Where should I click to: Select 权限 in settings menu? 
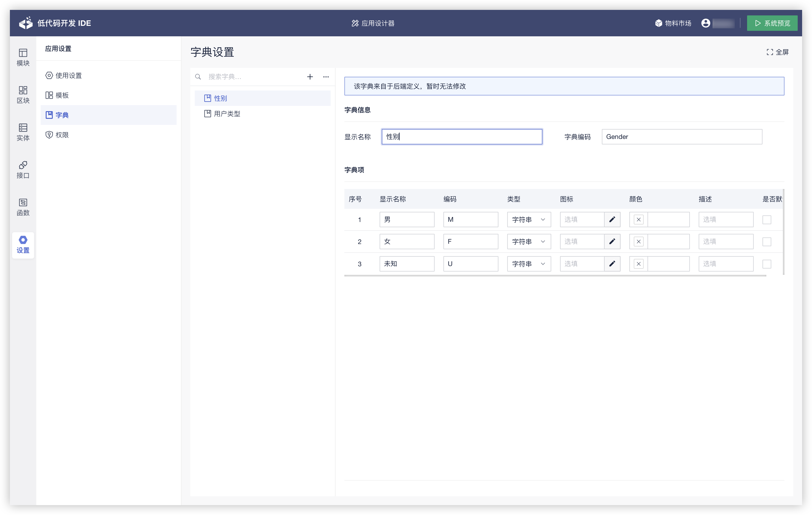click(62, 135)
